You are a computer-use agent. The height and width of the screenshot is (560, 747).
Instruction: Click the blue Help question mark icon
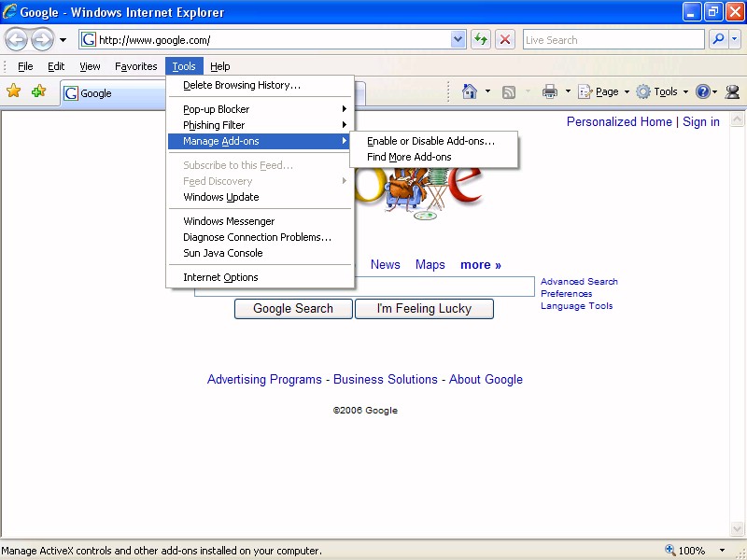tap(702, 91)
